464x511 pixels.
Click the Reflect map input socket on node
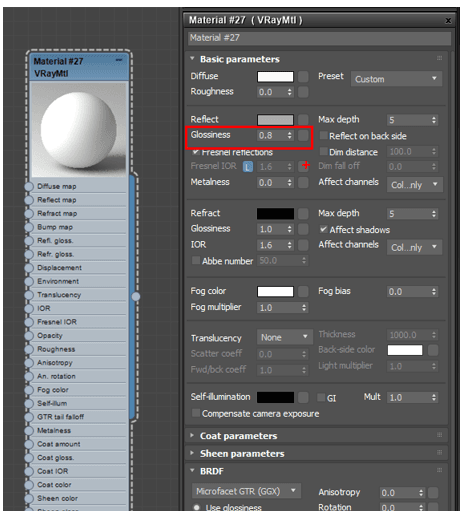[x=29, y=200]
